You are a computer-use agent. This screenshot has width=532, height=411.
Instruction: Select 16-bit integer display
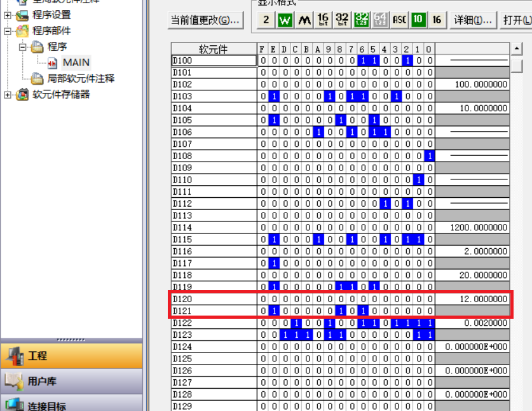[323, 20]
